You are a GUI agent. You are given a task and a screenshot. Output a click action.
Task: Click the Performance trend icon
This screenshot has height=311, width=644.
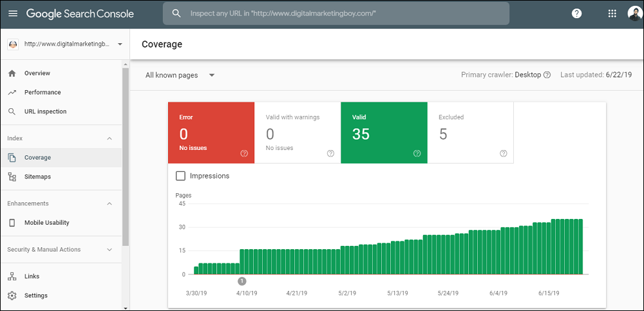point(12,93)
